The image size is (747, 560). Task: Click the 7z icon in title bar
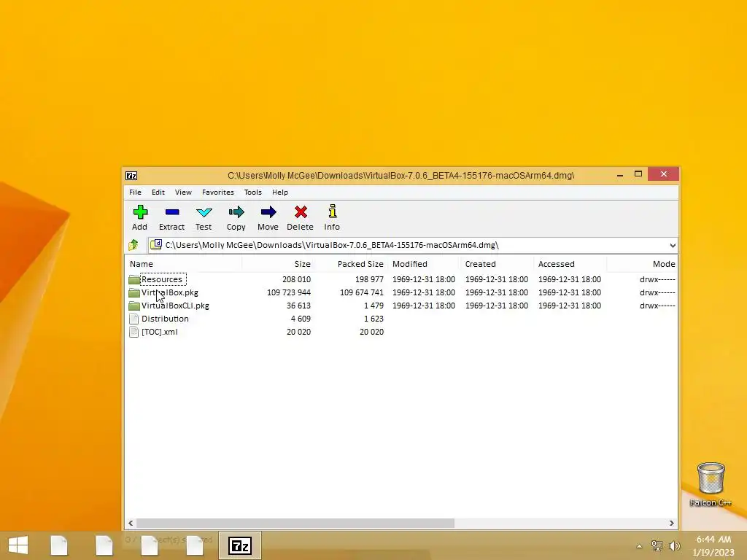click(x=131, y=176)
